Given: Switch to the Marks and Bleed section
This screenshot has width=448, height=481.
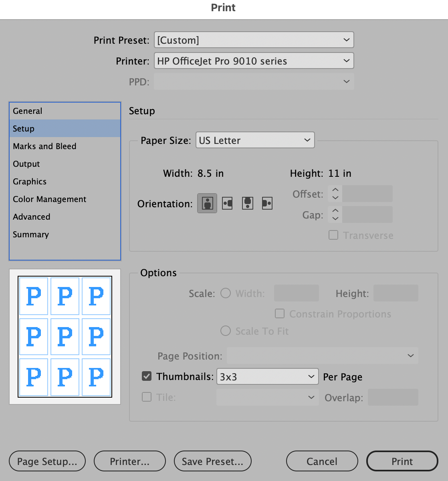Looking at the screenshot, I should [x=44, y=146].
